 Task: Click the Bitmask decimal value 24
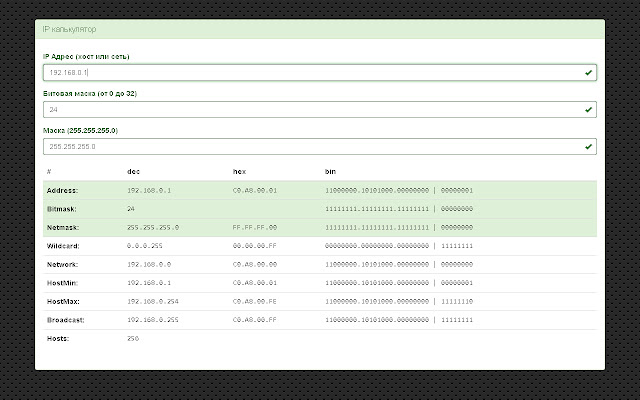point(131,209)
